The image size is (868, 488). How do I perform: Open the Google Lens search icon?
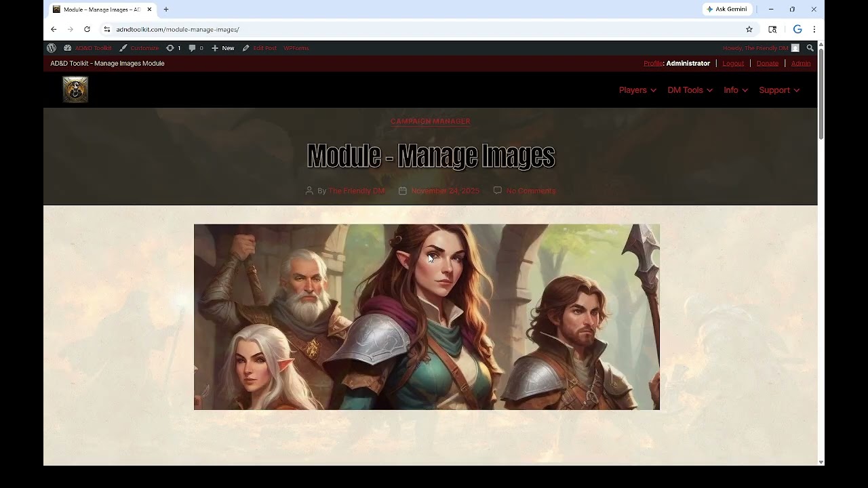(772, 29)
